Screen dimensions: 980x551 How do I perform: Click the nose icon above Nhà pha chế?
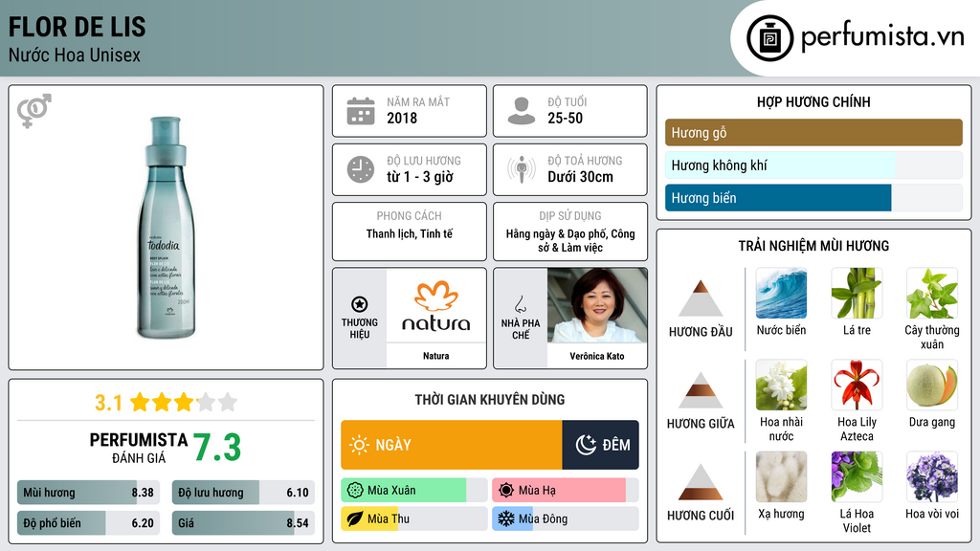pyautogui.click(x=520, y=304)
